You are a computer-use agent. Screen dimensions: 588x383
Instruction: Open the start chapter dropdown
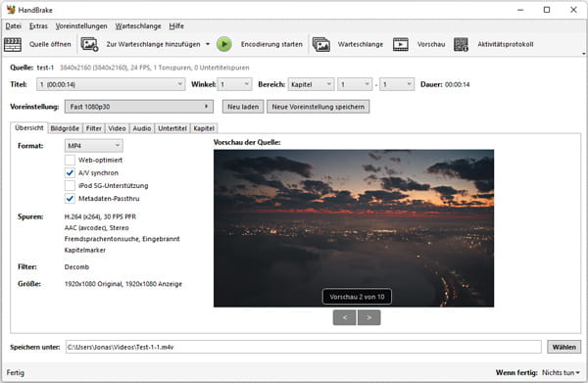click(355, 84)
